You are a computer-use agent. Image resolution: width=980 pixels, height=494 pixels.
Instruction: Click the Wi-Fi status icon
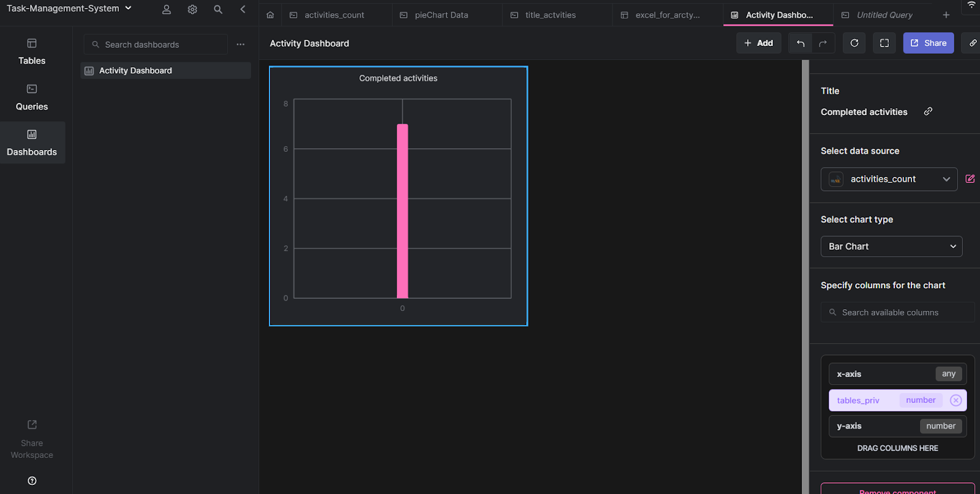(x=971, y=4)
